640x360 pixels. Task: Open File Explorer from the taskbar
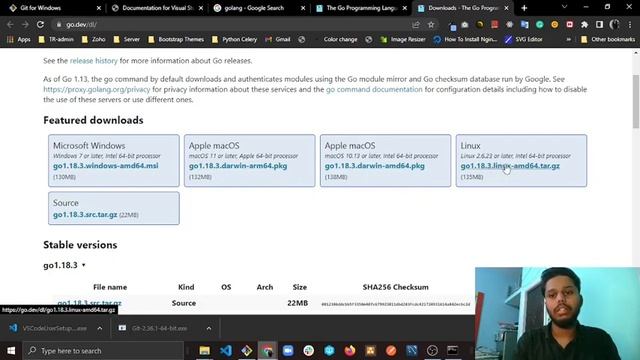tap(204, 351)
